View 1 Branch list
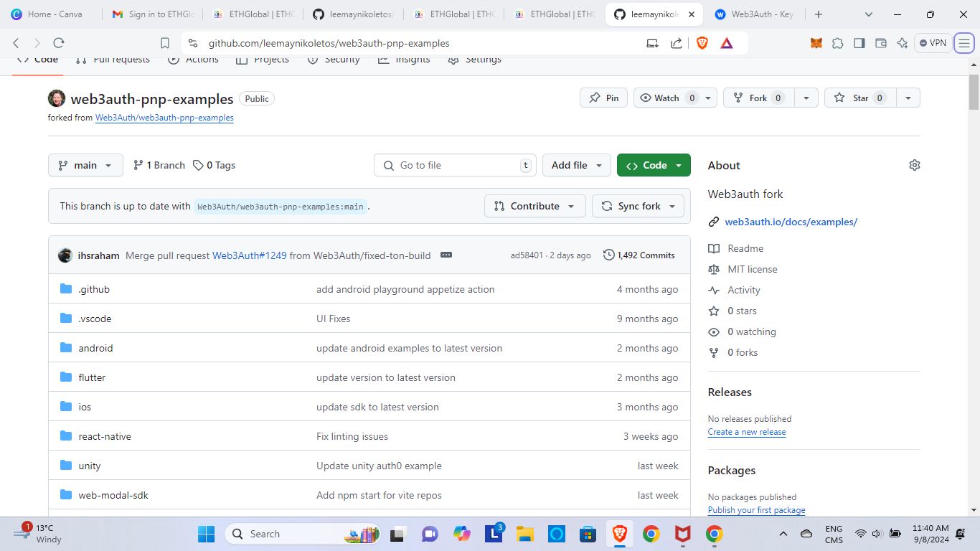The width and height of the screenshot is (980, 551). coord(159,165)
